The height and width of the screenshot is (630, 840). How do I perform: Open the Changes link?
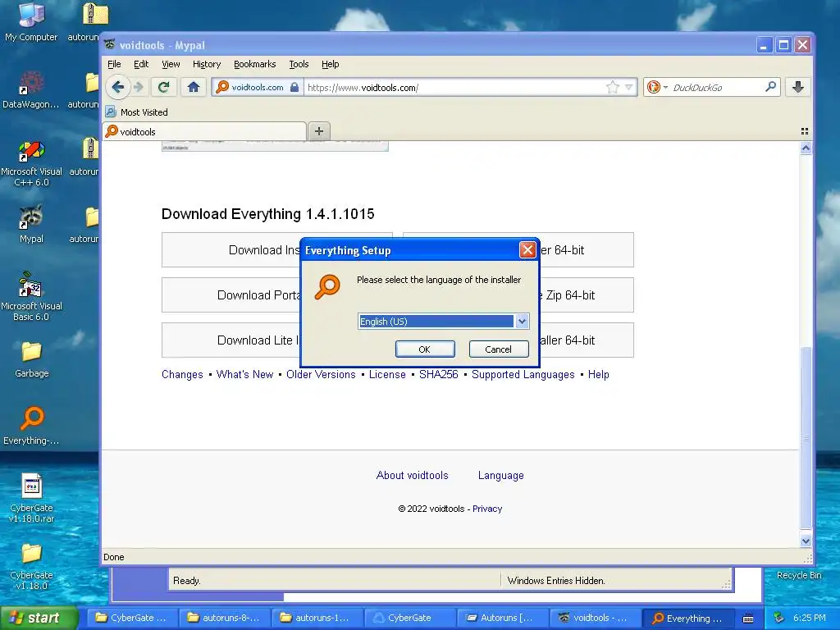(x=182, y=374)
